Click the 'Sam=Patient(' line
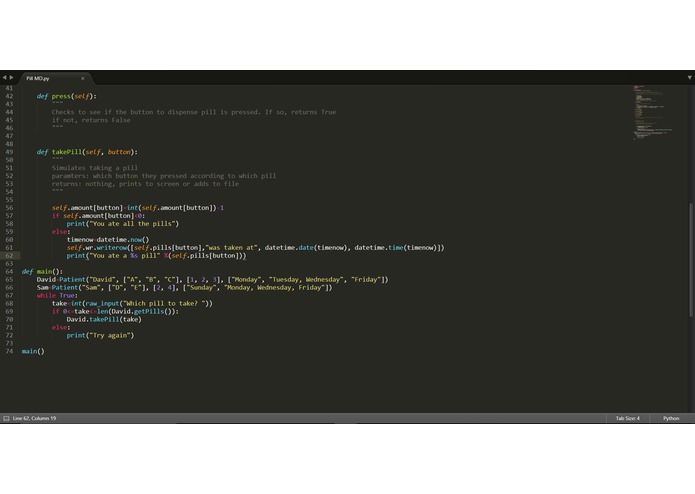Viewport: 695px width, 494px height. pyautogui.click(x=184, y=288)
